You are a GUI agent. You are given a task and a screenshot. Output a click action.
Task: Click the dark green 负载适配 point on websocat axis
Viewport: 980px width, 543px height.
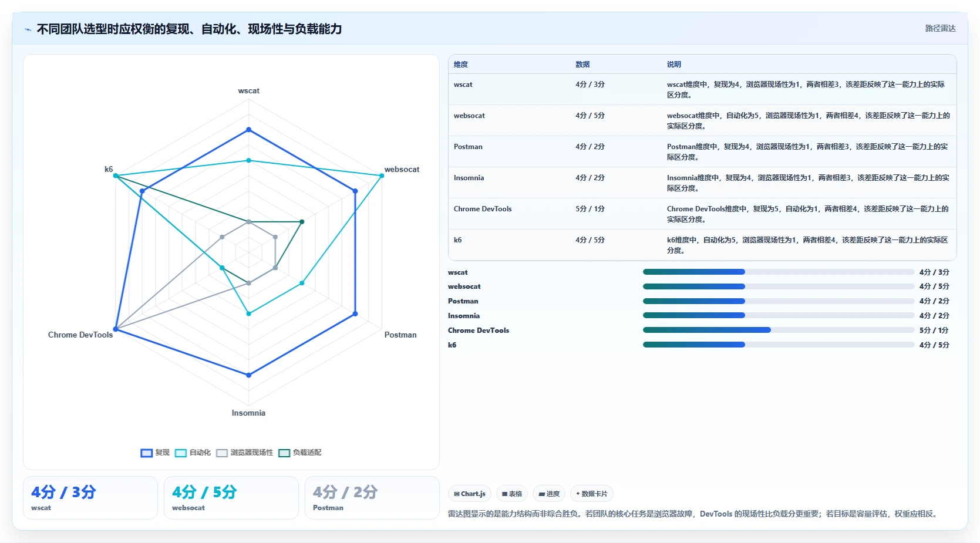[302, 222]
